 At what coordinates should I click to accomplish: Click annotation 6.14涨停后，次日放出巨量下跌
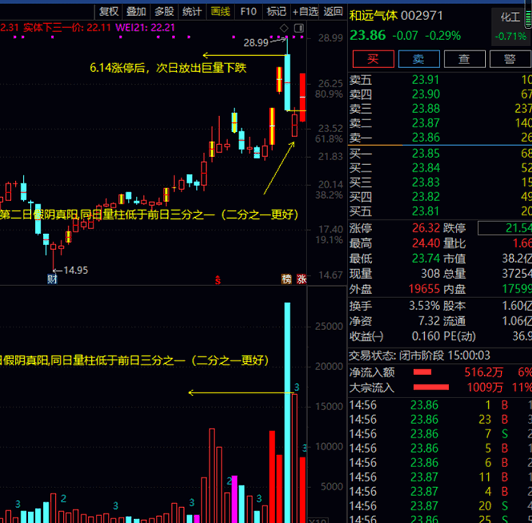point(168,68)
